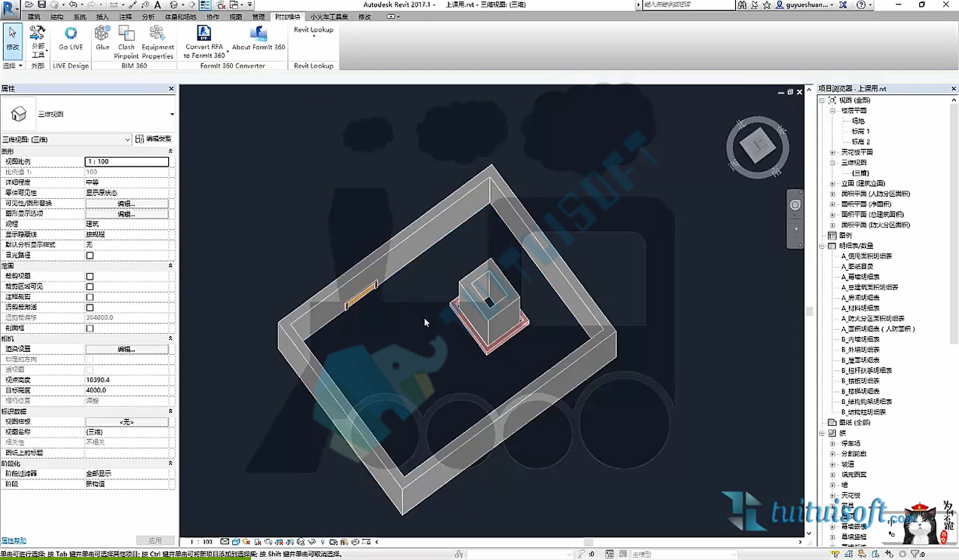
Task: Click 编辑 button for 渲染设置
Action: coord(127,349)
